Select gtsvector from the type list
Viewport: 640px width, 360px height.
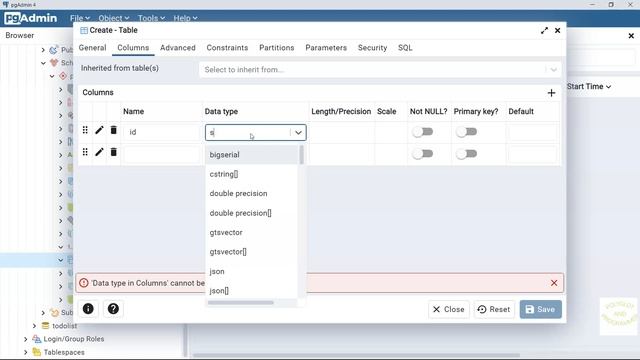pos(252,233)
